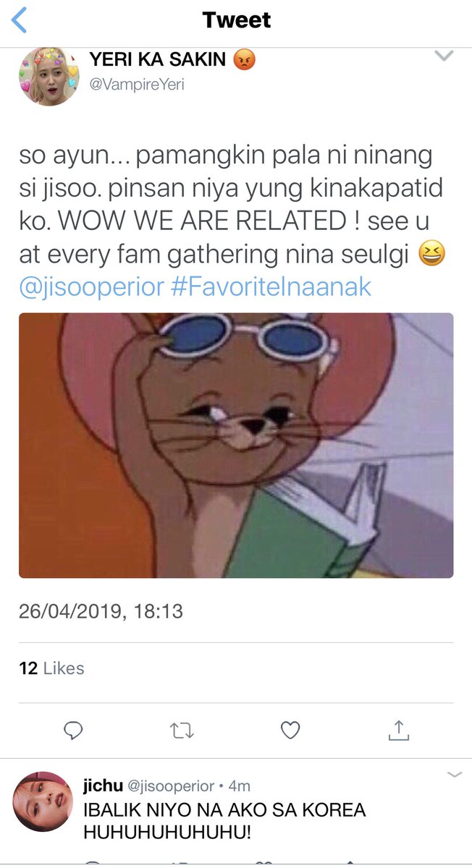Open the @VampireYeri handle
The width and height of the screenshot is (472, 868).
(x=137, y=85)
